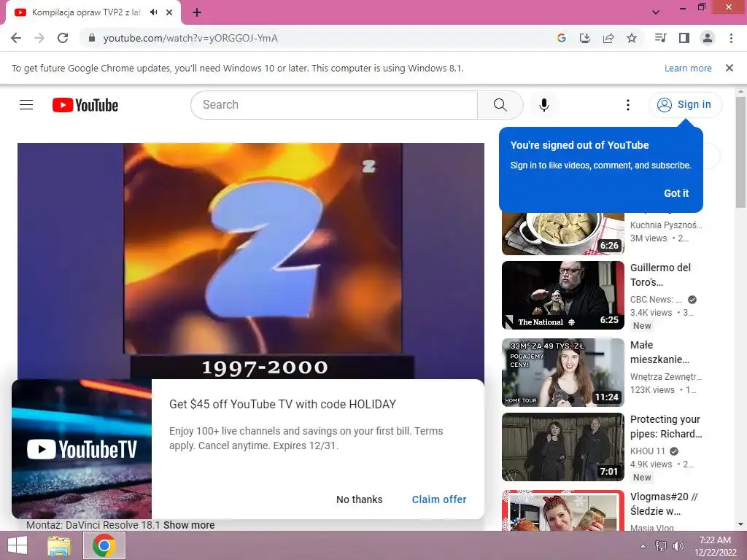Viewport: 747px width, 560px height.
Task: Click the browser forward arrow
Action: pyautogui.click(x=39, y=38)
